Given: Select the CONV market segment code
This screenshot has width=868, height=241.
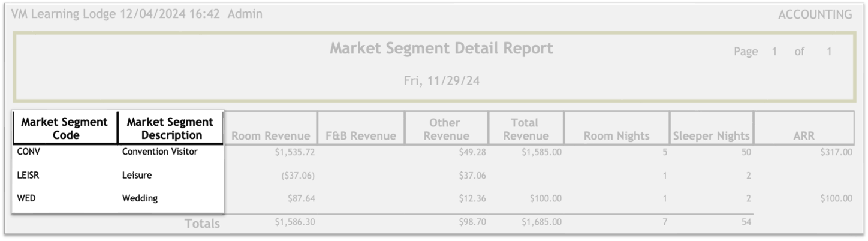Looking at the screenshot, I should coord(29,152).
